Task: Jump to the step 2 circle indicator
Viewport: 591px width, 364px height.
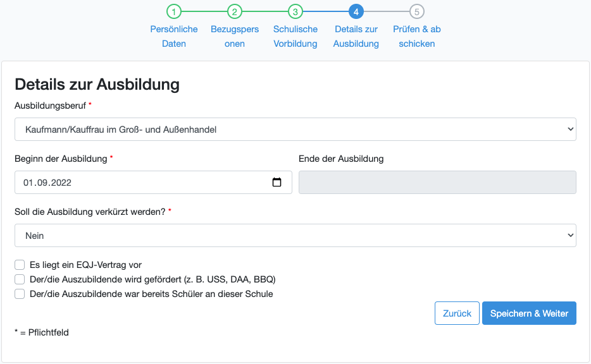Action: pyautogui.click(x=235, y=11)
